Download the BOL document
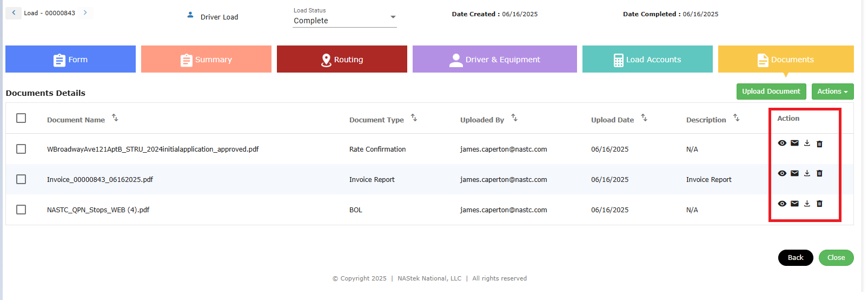 point(807,204)
